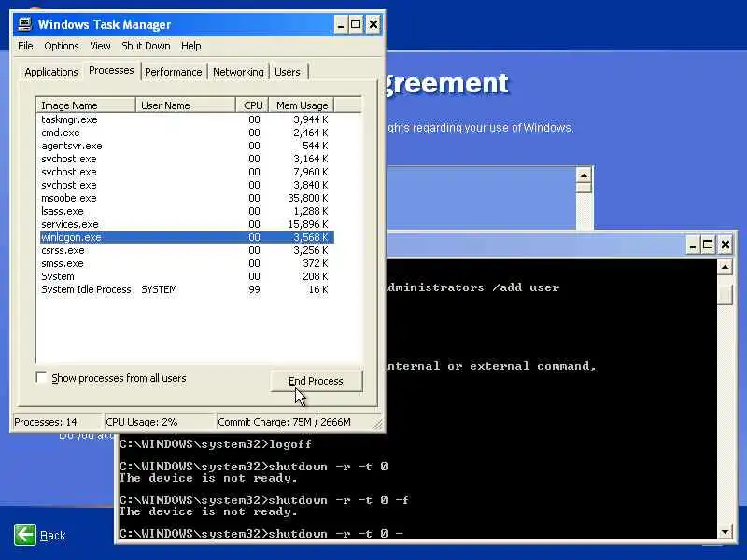Select the csrss.exe process
The height and width of the screenshot is (560, 747).
[187, 250]
